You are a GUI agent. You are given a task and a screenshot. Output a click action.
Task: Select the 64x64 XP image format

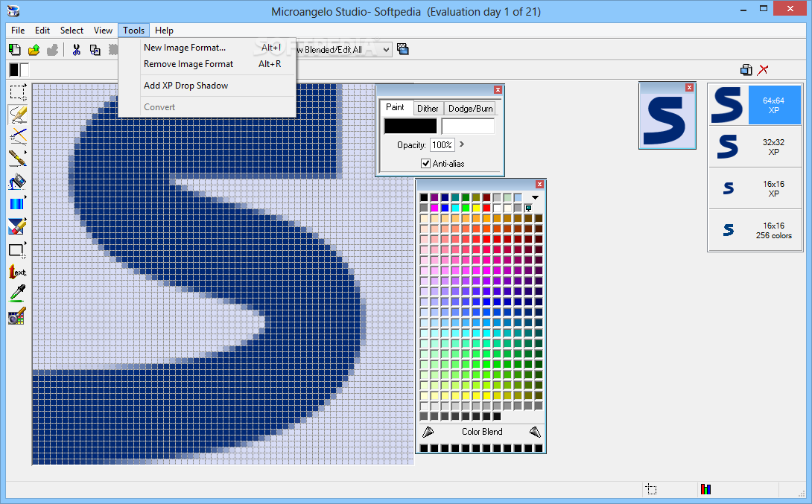(x=755, y=105)
